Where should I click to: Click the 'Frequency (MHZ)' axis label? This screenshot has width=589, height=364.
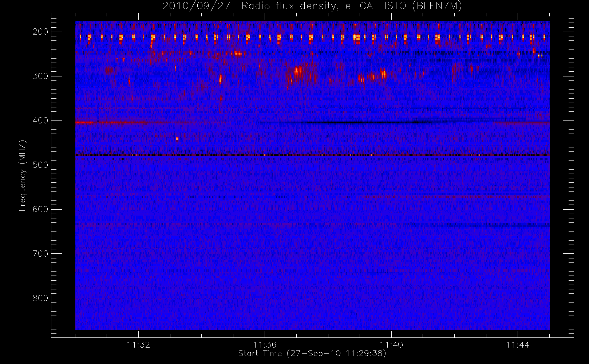(23, 175)
